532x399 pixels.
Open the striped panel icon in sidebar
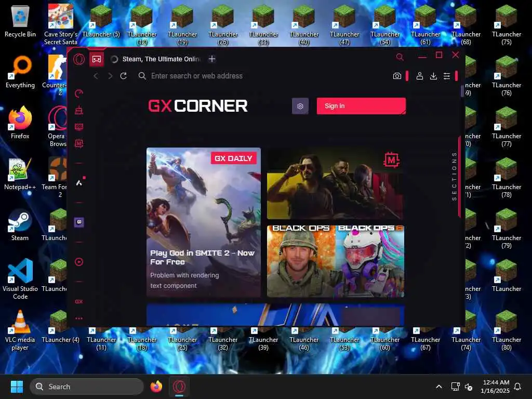(x=79, y=127)
